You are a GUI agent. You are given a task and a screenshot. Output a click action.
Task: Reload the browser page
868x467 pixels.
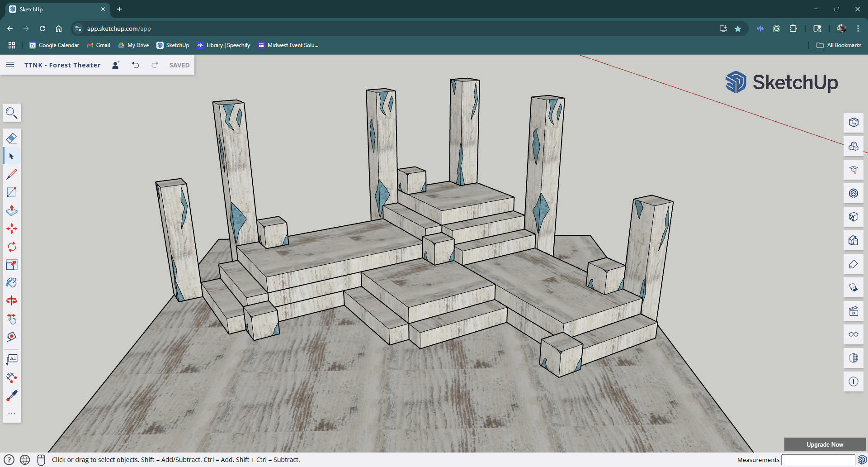42,29
